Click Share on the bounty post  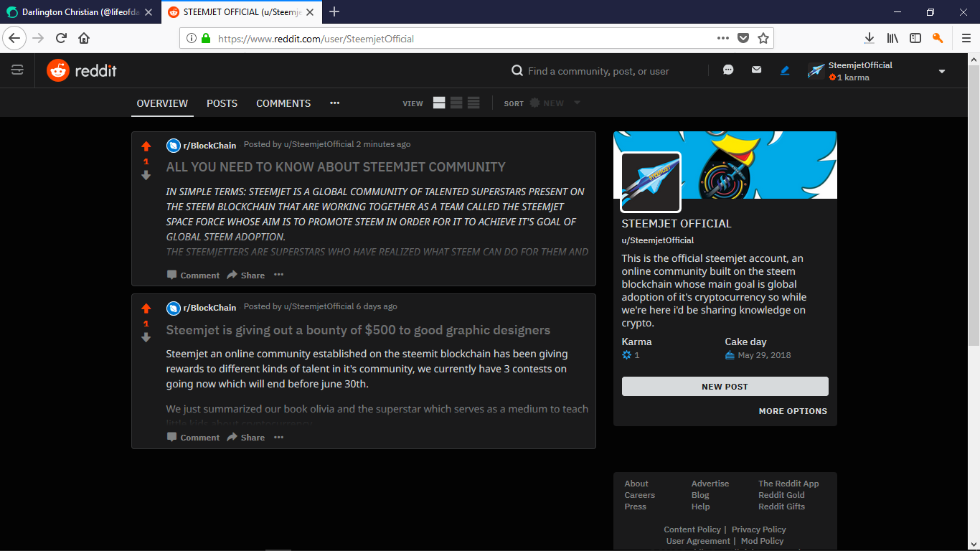coord(246,438)
